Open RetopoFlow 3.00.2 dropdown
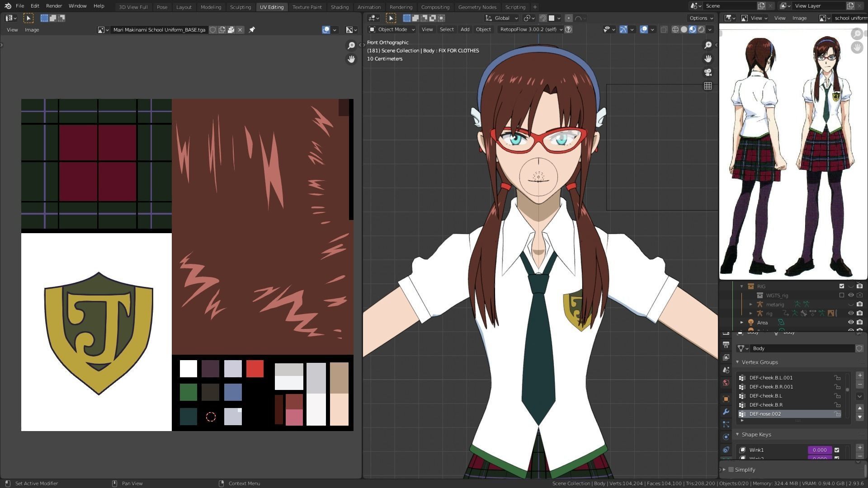Viewport: 868px width, 488px height. pos(531,29)
